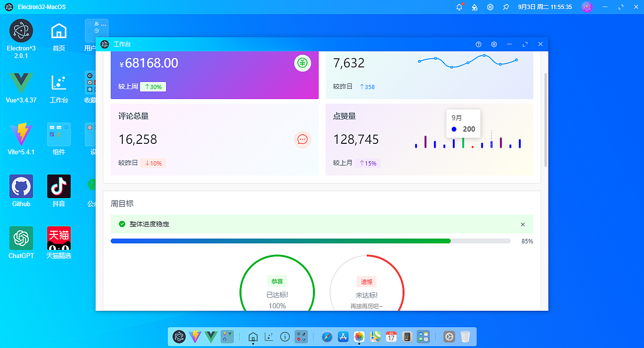This screenshot has width=644, height=348.
Task: Click the 7,632 visits value
Action: (x=349, y=63)
